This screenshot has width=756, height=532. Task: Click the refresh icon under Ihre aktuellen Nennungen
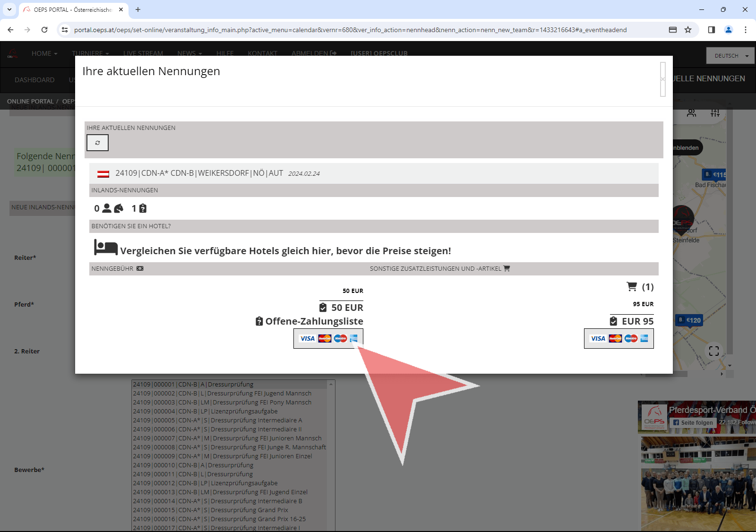(x=97, y=143)
